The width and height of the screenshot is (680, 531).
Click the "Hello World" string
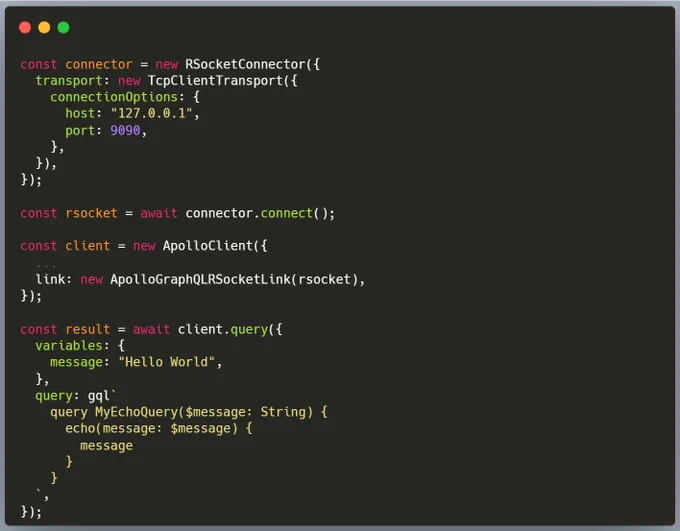(167, 362)
